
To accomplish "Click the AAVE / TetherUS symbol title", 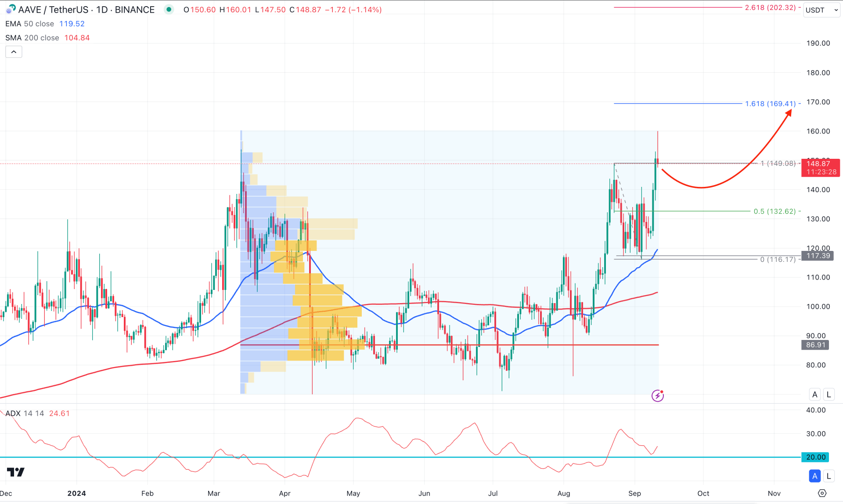I will [53, 10].
